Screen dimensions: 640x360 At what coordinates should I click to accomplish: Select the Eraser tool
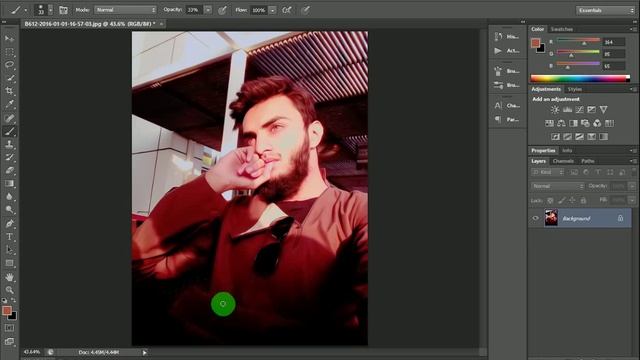pos(9,171)
